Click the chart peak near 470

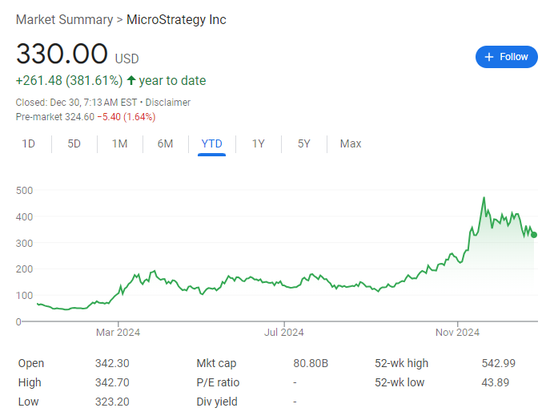tap(484, 198)
